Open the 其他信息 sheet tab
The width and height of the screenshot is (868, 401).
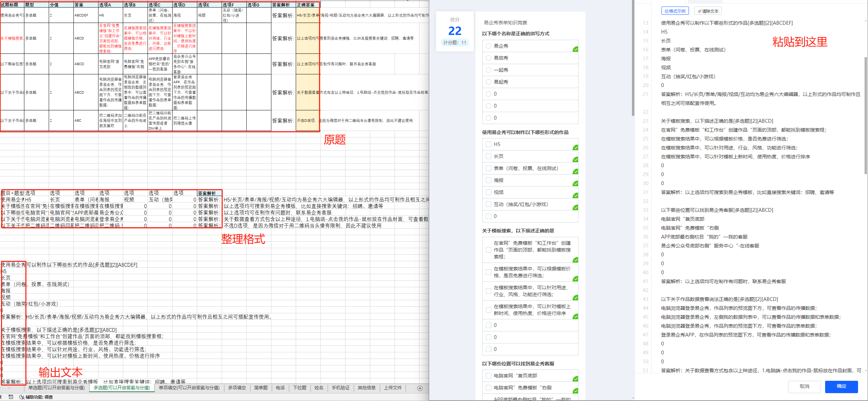pyautogui.click(x=367, y=388)
